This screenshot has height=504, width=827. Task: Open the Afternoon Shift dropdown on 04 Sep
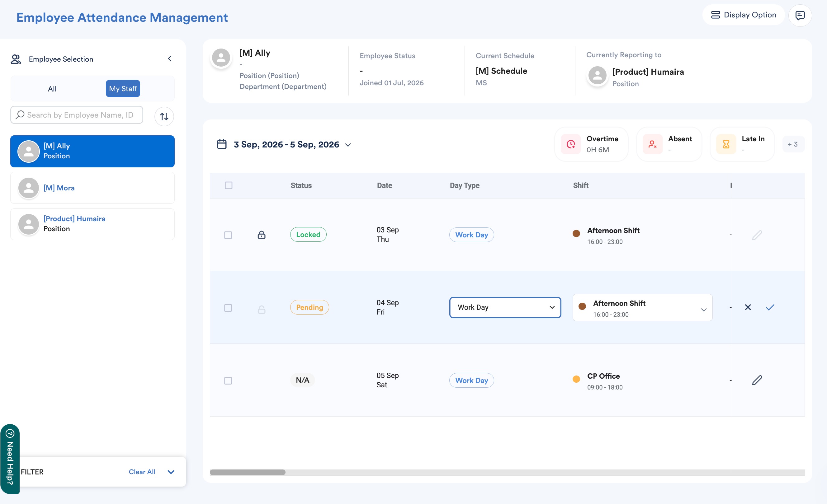[642, 308]
